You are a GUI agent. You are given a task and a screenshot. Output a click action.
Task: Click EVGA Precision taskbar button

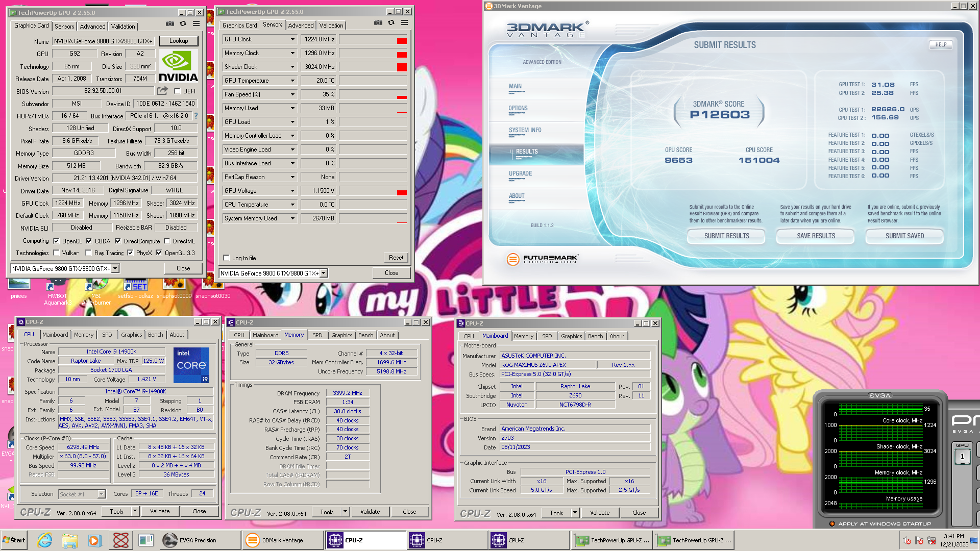tap(200, 540)
